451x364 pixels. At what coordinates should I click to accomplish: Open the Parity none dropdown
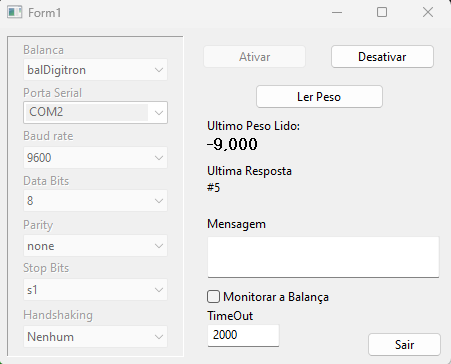pyautogui.click(x=95, y=246)
